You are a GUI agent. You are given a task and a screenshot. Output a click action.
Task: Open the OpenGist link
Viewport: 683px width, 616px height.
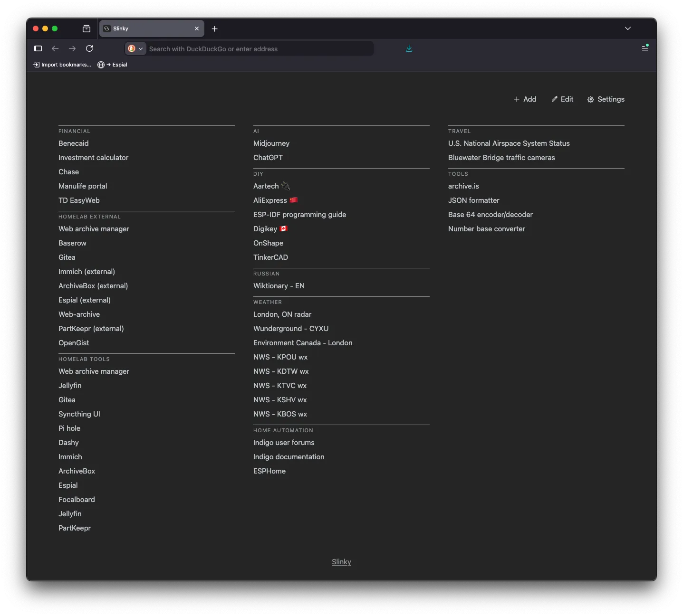[x=74, y=343]
